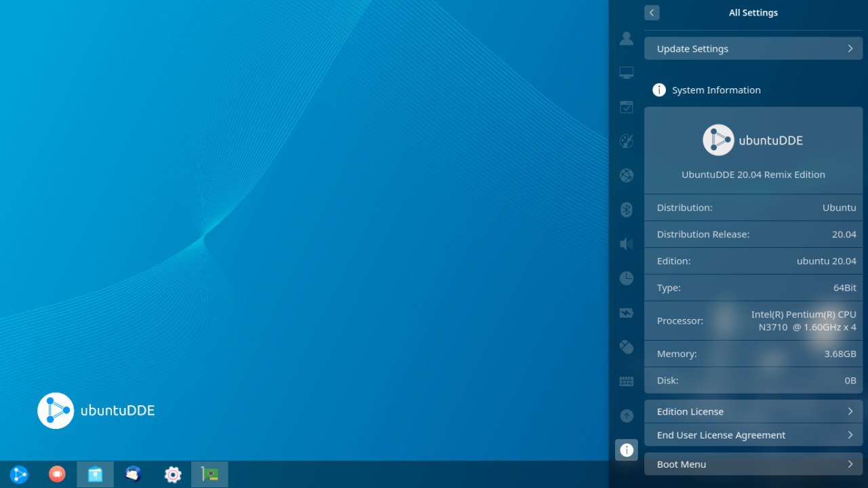Open Power settings battery icon
868x488 pixels.
tap(627, 313)
